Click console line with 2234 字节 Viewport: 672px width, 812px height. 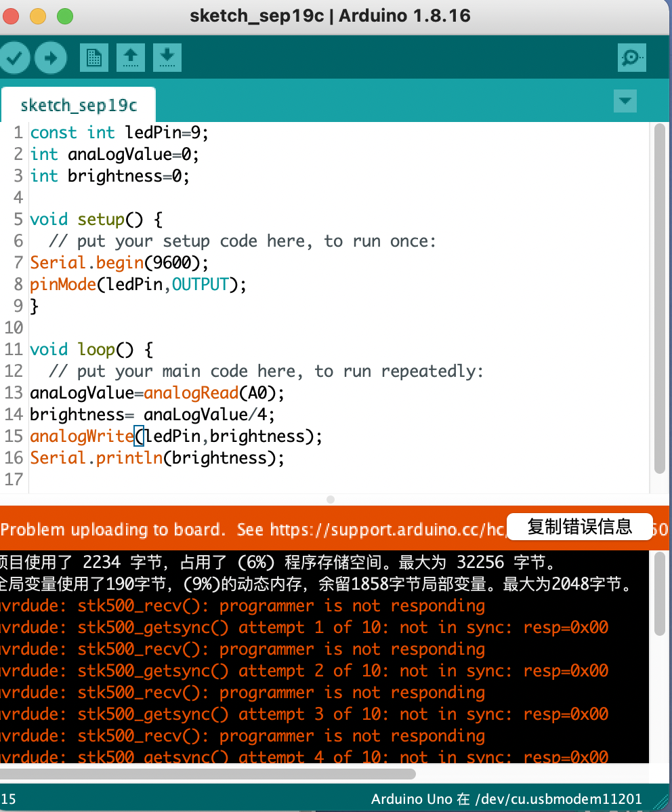[278, 563]
